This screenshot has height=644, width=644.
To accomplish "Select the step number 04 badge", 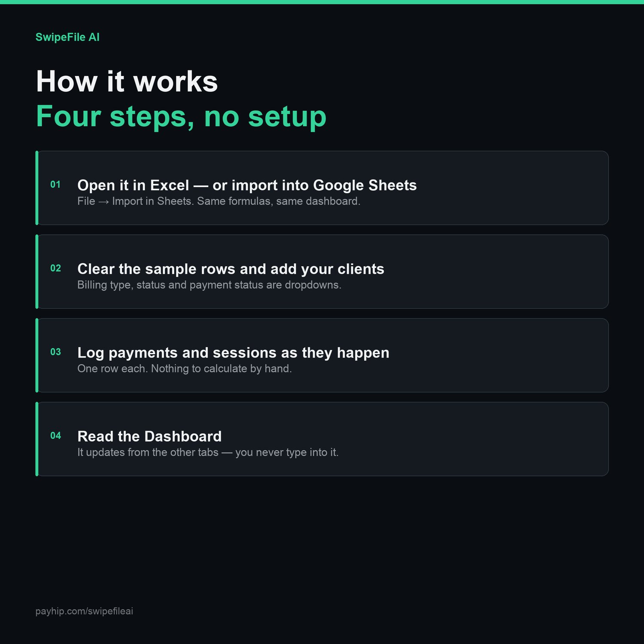I will point(55,436).
